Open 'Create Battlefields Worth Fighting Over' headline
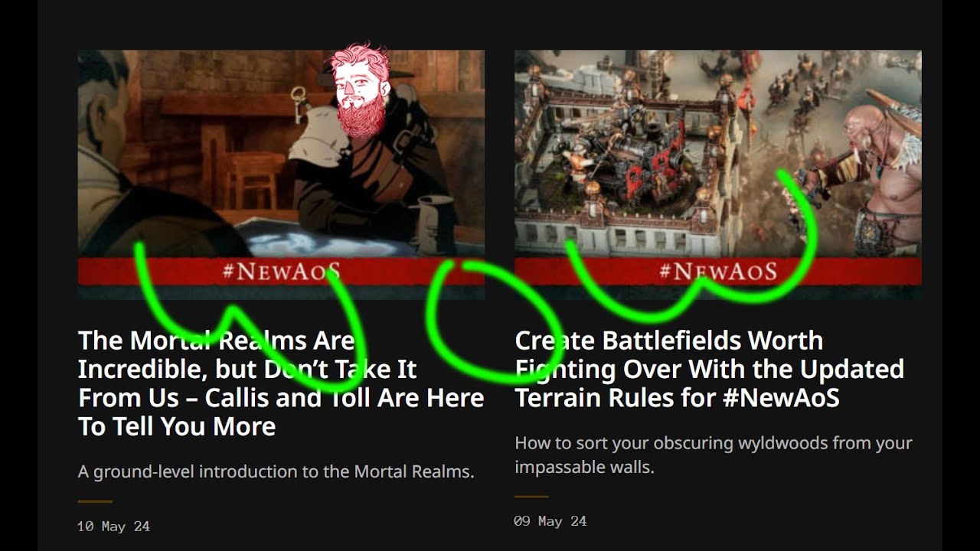Image resolution: width=980 pixels, height=551 pixels. (709, 369)
